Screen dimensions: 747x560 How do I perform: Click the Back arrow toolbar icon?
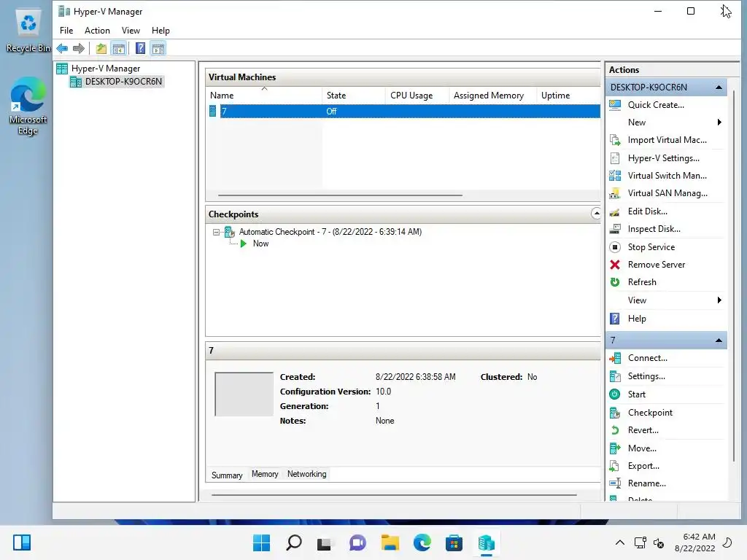point(62,48)
